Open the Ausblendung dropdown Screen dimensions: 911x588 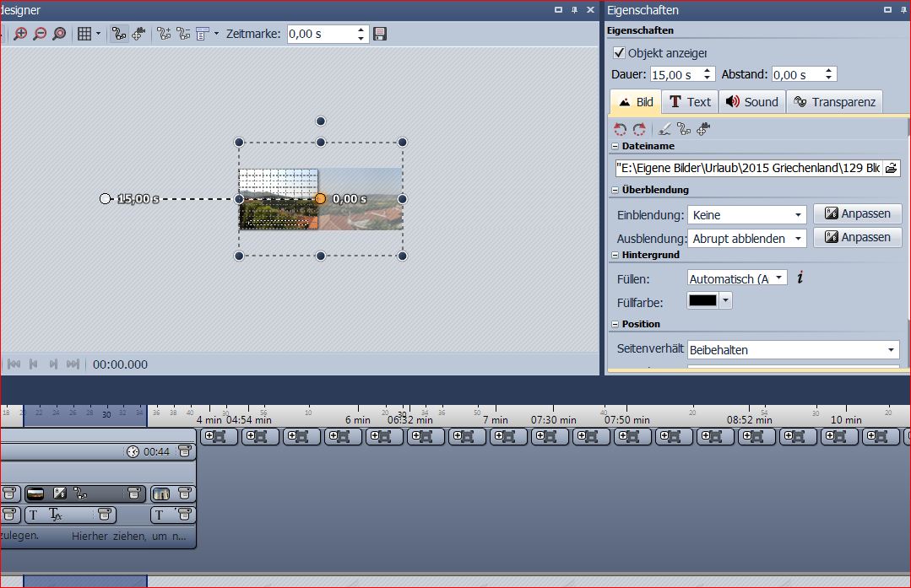pos(747,239)
